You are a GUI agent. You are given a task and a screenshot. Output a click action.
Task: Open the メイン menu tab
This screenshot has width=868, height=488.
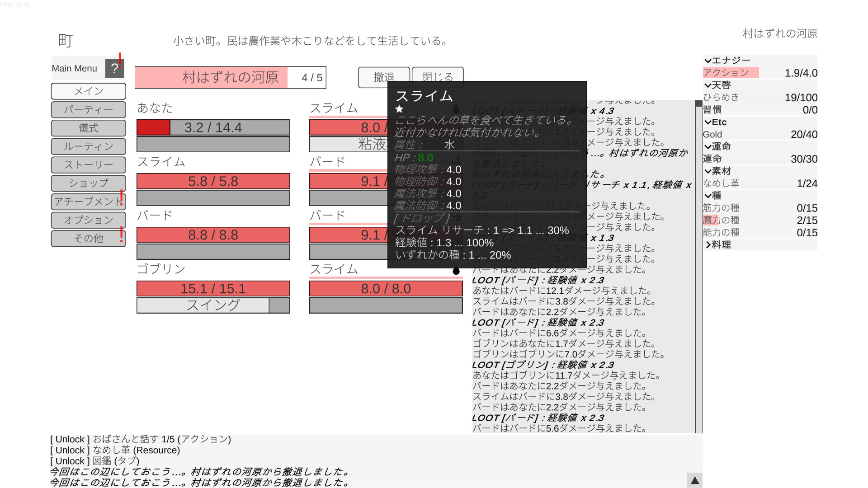pos(89,91)
